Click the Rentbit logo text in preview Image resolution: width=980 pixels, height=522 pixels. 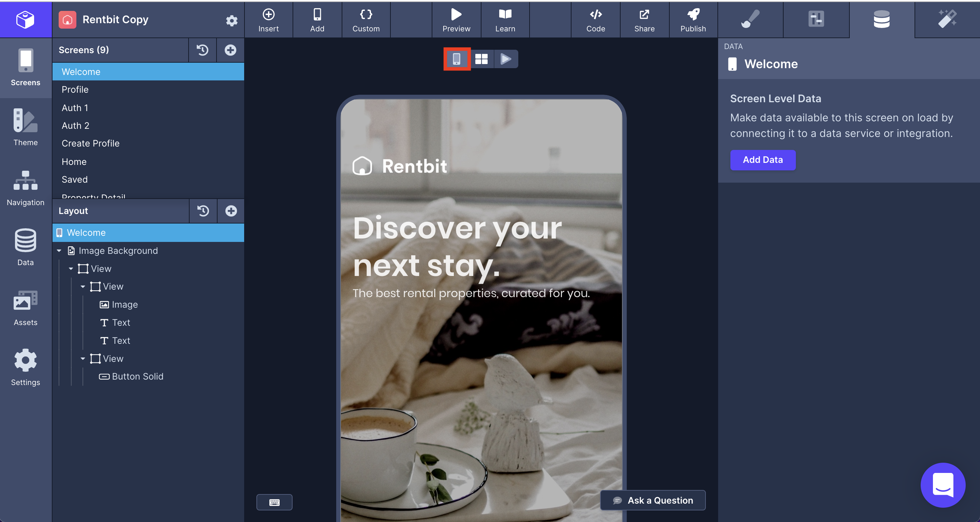[x=414, y=166]
